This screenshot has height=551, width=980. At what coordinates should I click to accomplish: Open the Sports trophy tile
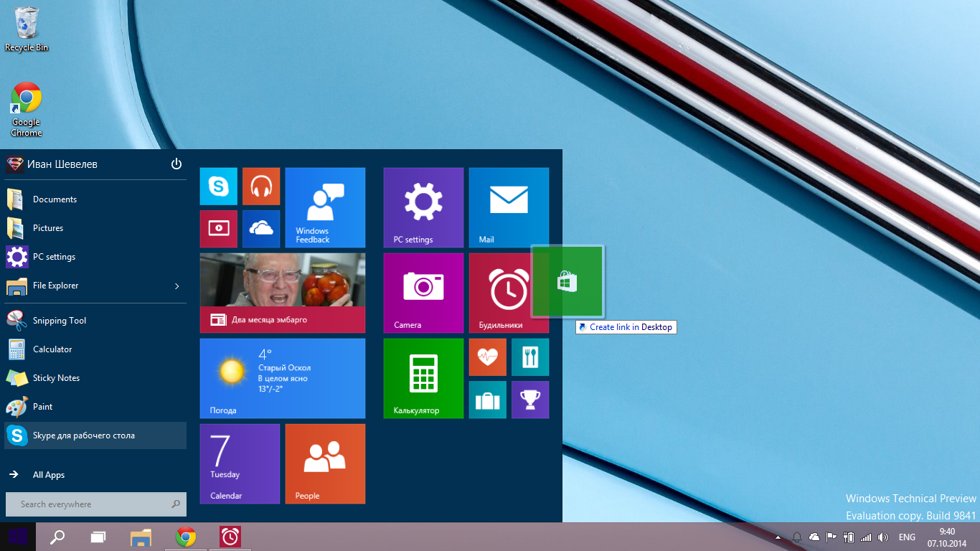(x=530, y=400)
